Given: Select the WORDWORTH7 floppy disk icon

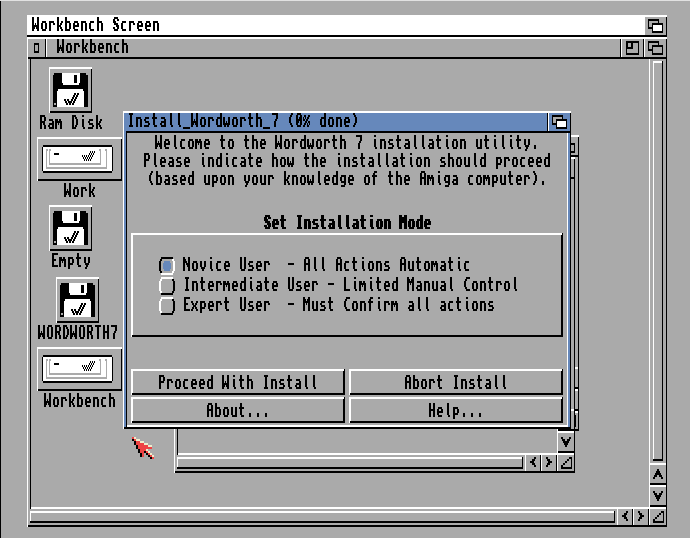Looking at the screenshot, I should [x=77, y=300].
